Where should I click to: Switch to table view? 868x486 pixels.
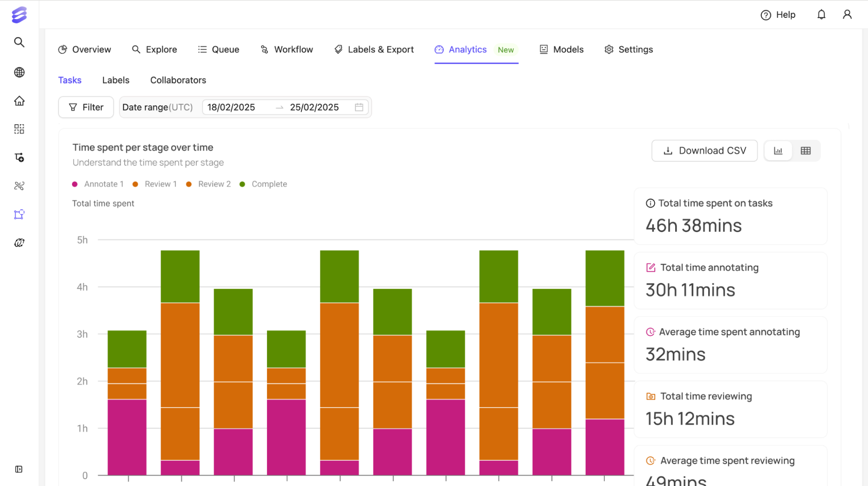[805, 151]
